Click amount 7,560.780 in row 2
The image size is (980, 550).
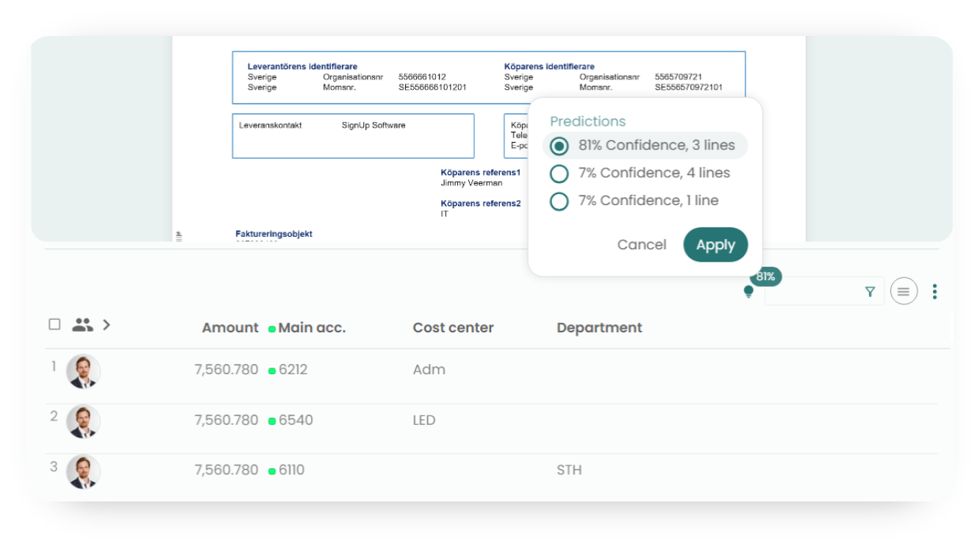click(226, 421)
